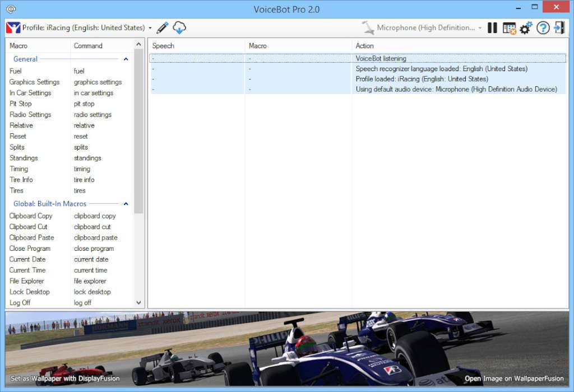Viewport: 574px width, 392px height.
Task: Open the Microphone device dropdown
Action: pos(473,27)
